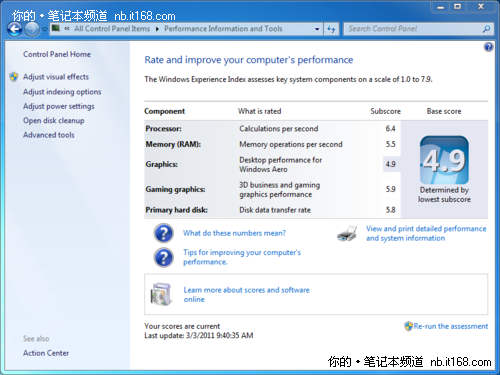Click the highlighted Graphics subscore 4.9
The image size is (500, 375).
[390, 164]
